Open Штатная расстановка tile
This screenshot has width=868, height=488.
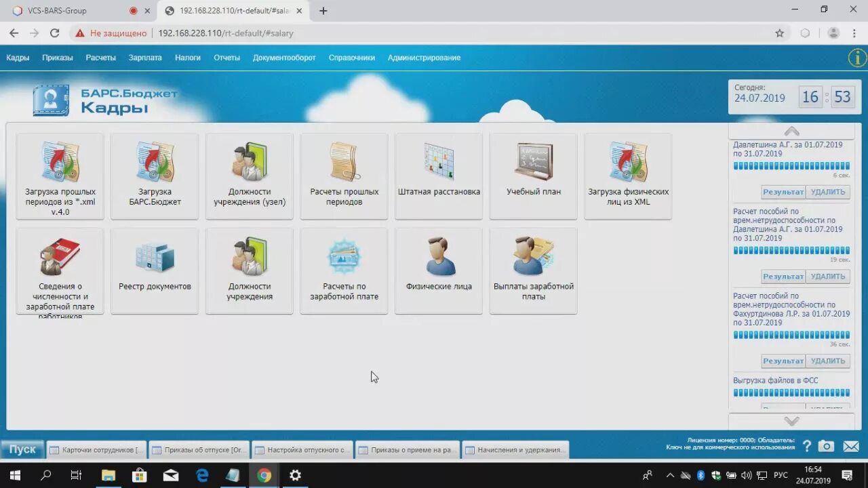pyautogui.click(x=439, y=176)
